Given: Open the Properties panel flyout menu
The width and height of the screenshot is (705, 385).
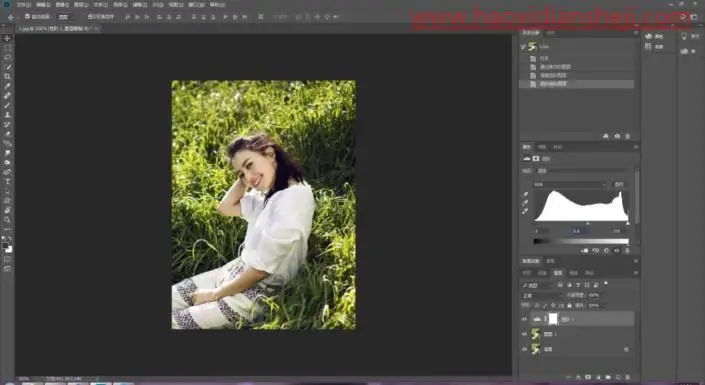Looking at the screenshot, I should coord(636,147).
